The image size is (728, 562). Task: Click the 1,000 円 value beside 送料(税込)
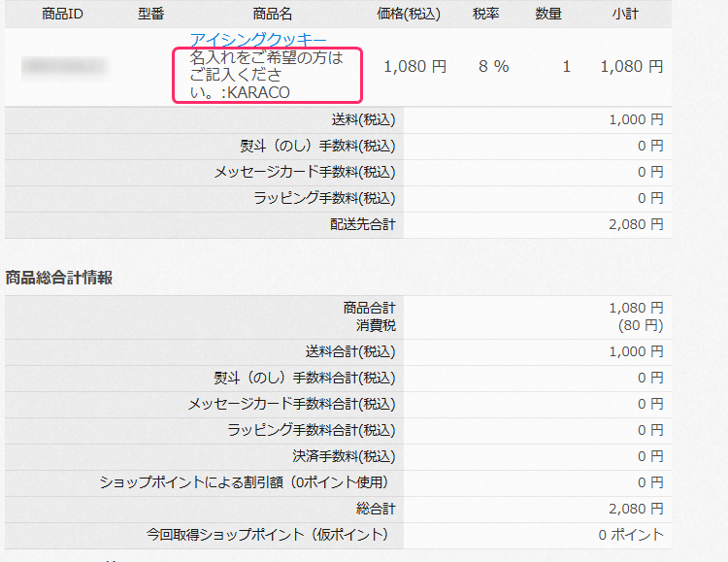[x=636, y=119]
